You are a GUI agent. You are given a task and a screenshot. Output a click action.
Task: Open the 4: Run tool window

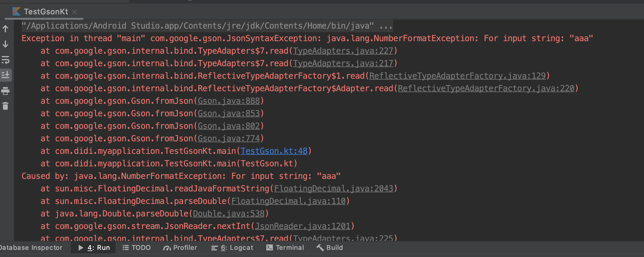94,248
